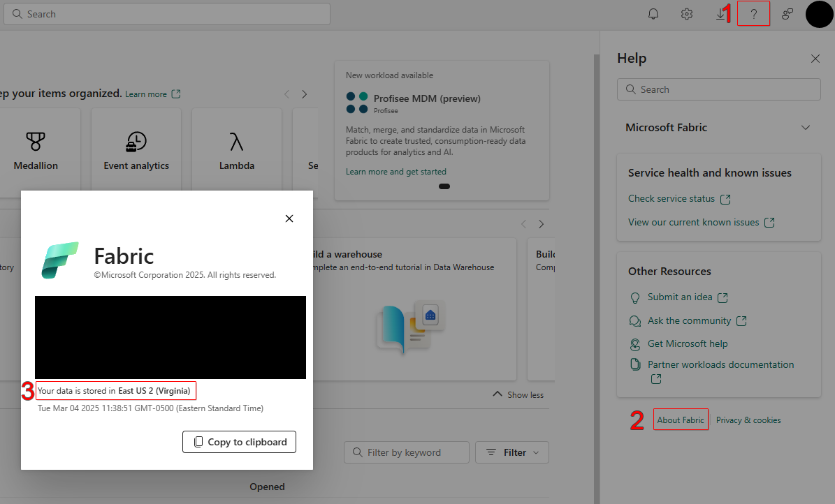Open the Build a warehouse tutorial card

414,309
